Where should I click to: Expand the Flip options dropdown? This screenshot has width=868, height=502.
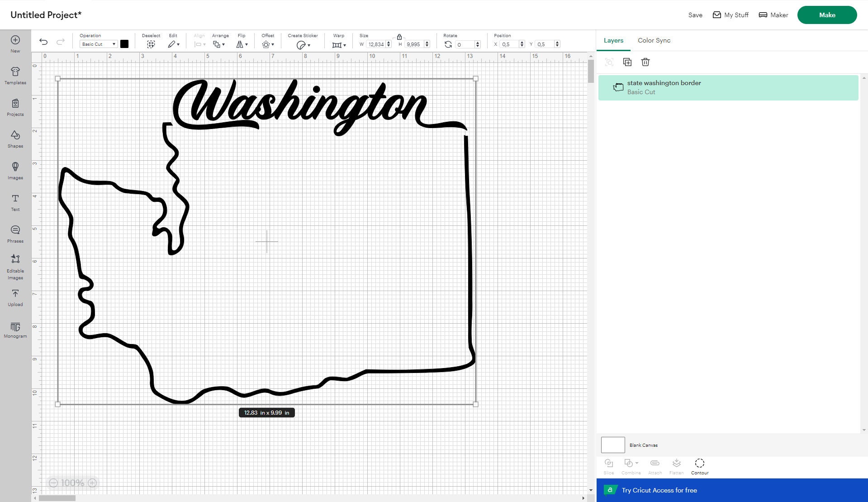(x=242, y=44)
